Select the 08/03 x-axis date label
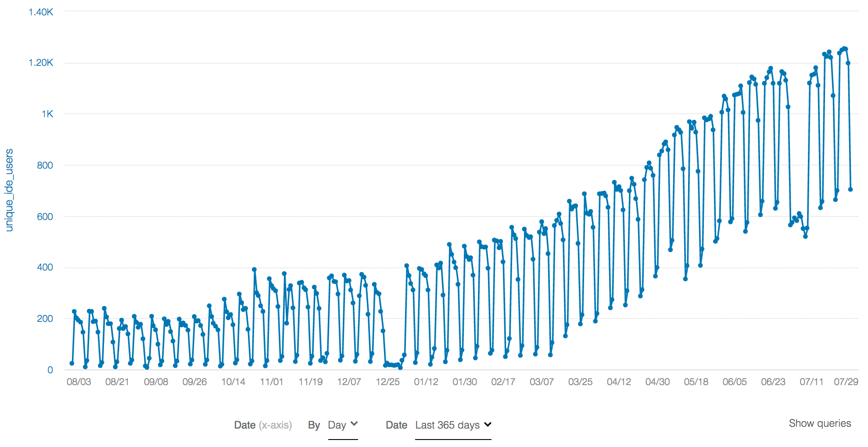Viewport: 868px width, 447px height. pyautogui.click(x=79, y=382)
